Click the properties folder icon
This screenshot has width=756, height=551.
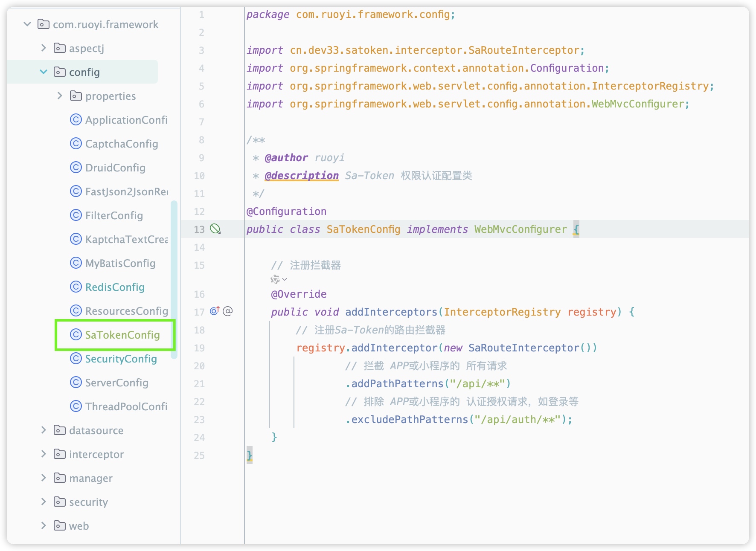(x=76, y=96)
